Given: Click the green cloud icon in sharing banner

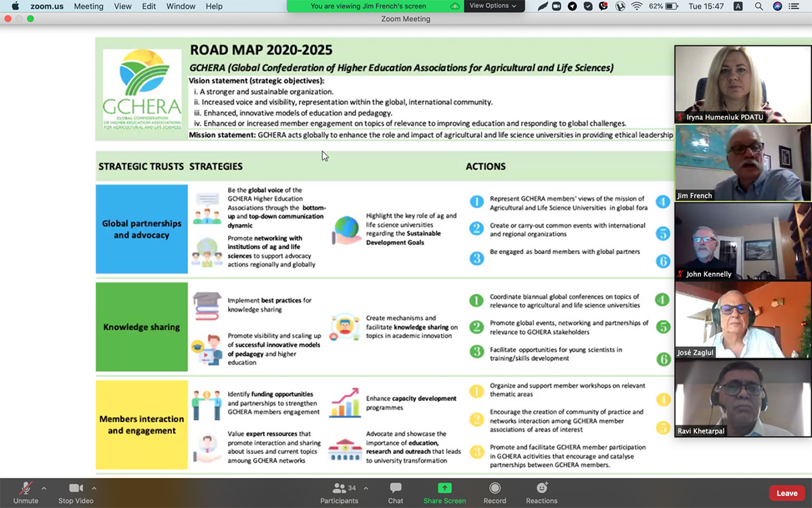Looking at the screenshot, I should click(x=455, y=6).
